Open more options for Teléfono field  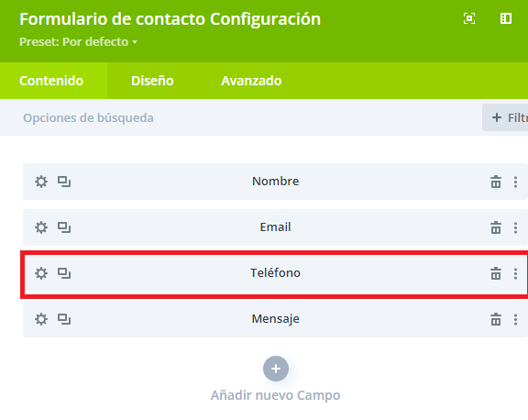click(x=515, y=273)
